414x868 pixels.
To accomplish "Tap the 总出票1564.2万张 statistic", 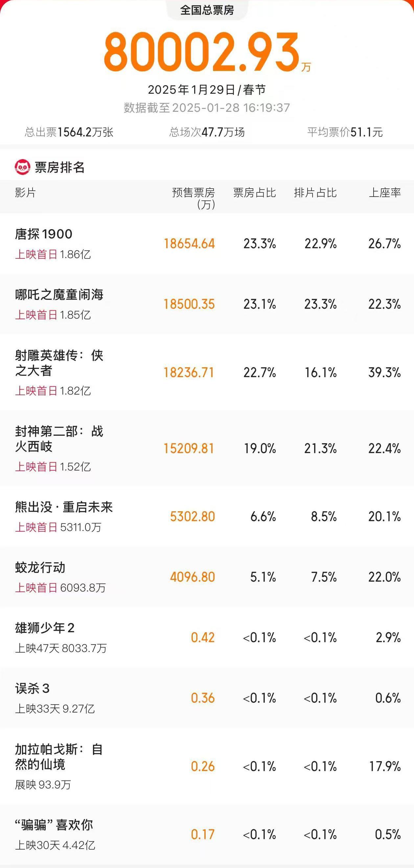I will click(x=69, y=132).
